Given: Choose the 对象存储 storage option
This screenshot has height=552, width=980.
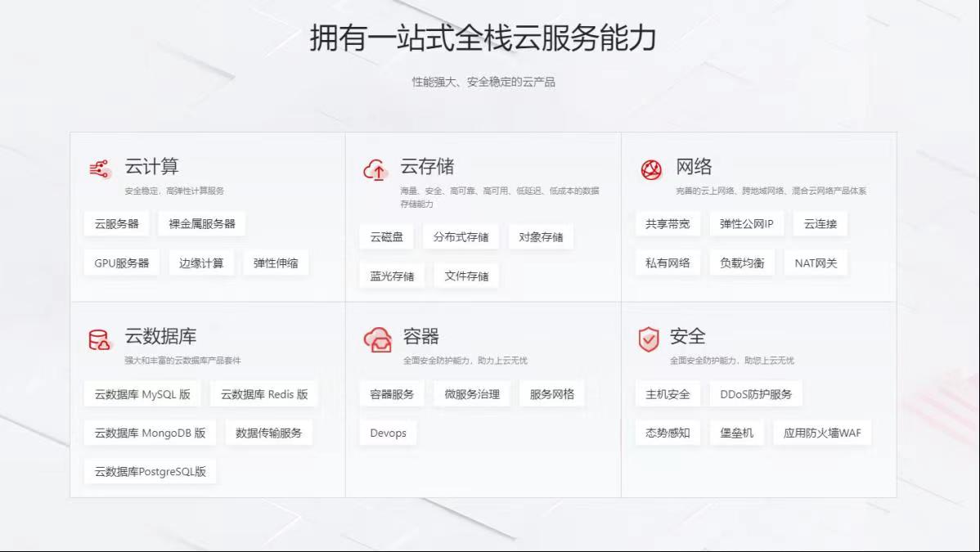Looking at the screenshot, I should coord(541,237).
